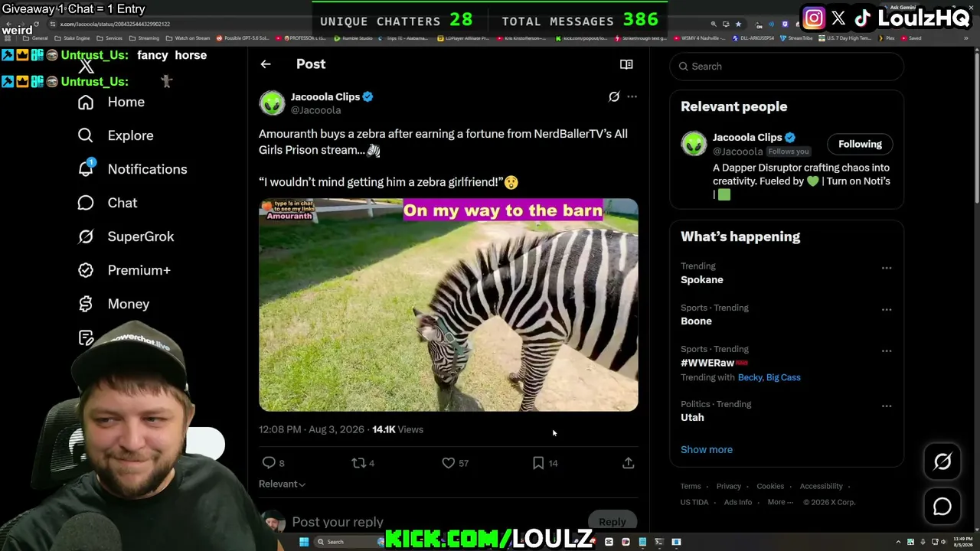Go back with the Post header arrow

266,64
